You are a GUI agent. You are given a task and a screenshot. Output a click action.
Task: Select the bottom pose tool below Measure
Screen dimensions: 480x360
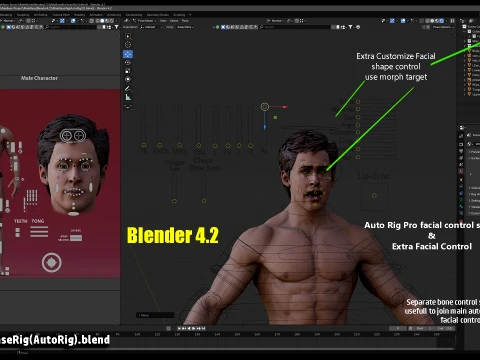point(128,107)
